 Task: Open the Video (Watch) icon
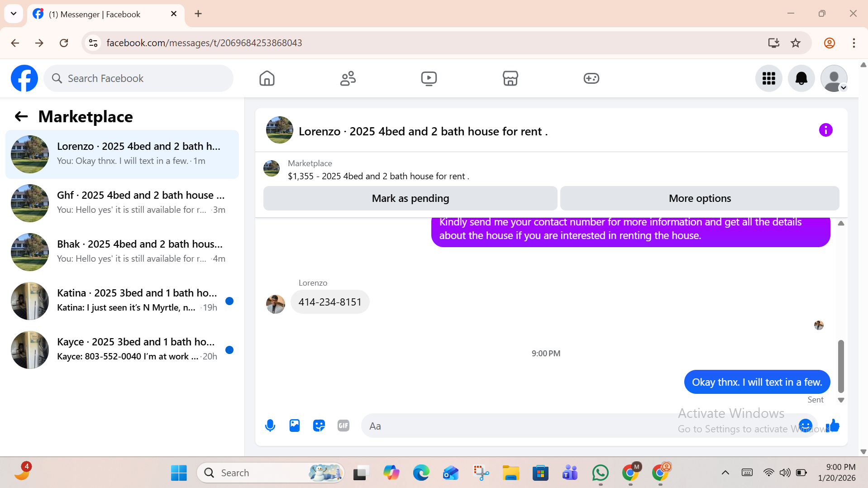(429, 78)
